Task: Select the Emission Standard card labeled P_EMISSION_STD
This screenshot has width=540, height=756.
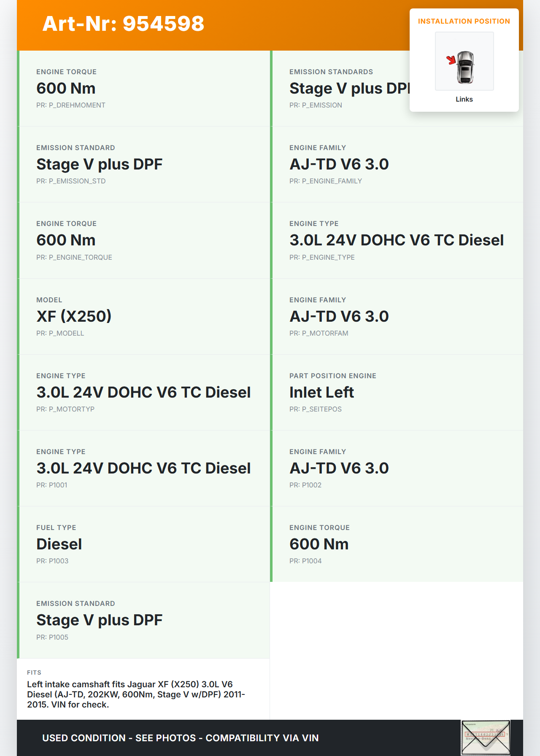Action: coord(144,164)
